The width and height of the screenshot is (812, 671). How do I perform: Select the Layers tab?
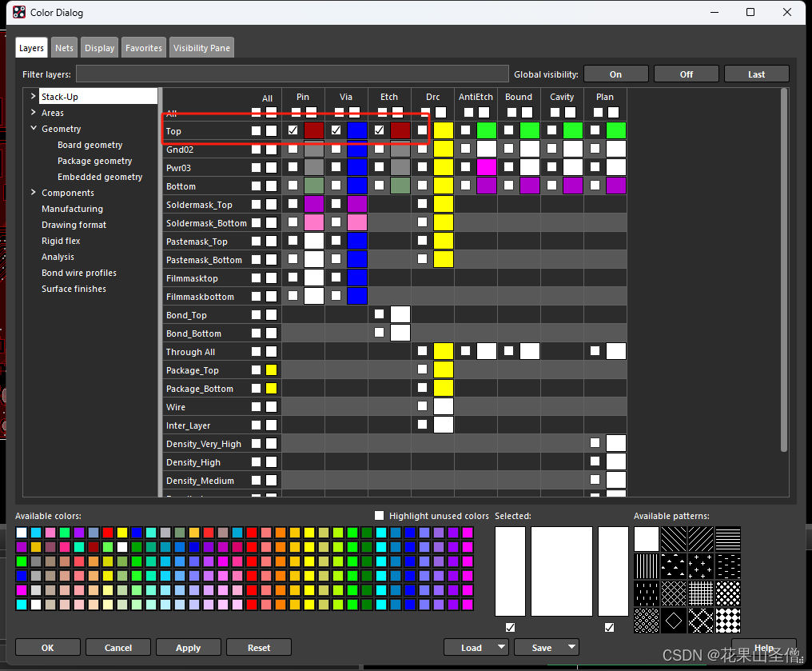click(x=31, y=48)
